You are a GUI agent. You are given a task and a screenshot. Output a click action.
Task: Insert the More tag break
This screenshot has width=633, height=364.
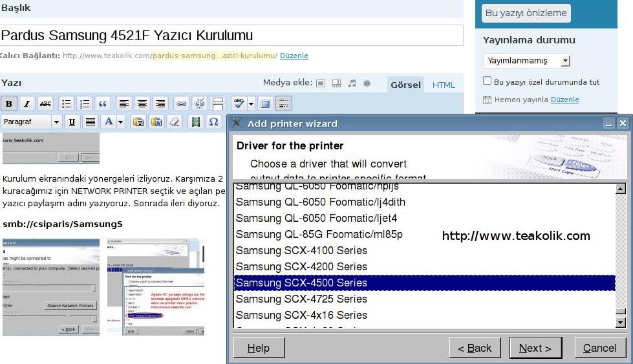coord(218,103)
